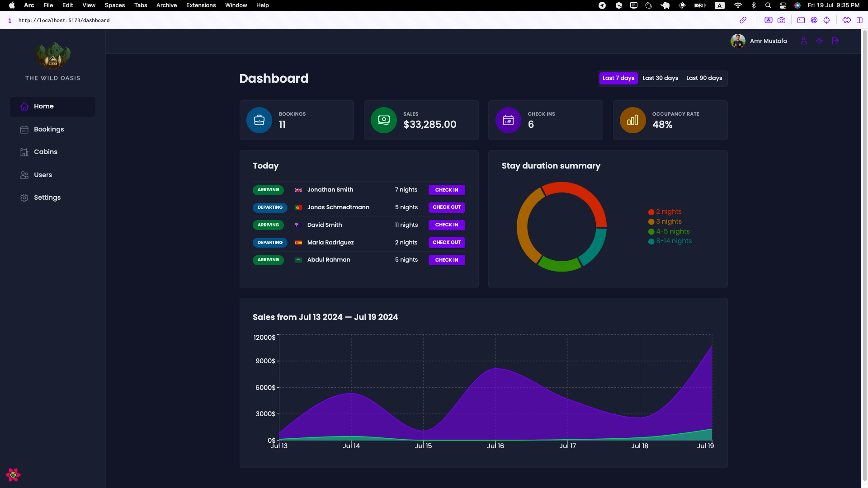The height and width of the screenshot is (488, 868).
Task: Click the logout icon in header
Action: click(835, 41)
